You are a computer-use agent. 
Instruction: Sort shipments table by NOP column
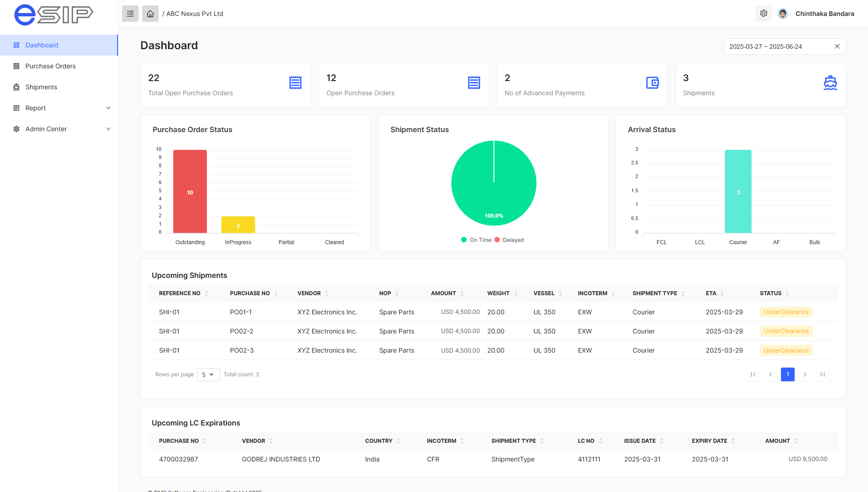397,293
